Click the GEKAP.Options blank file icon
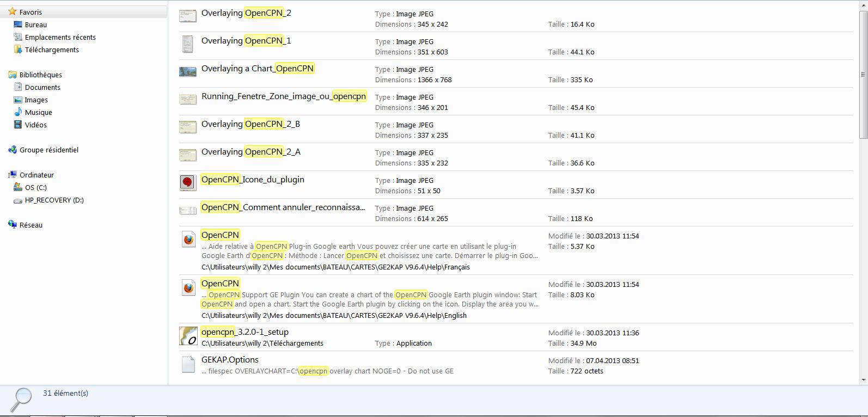 tap(188, 364)
